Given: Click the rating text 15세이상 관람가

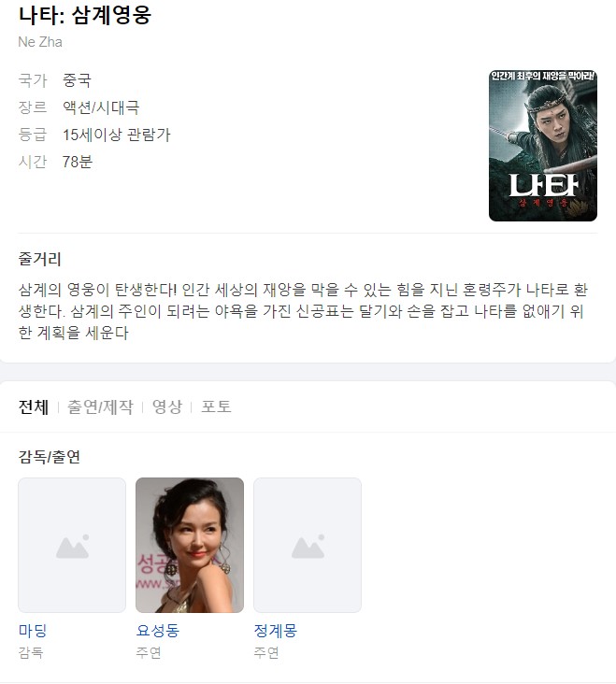Looking at the screenshot, I should pyautogui.click(x=117, y=135).
